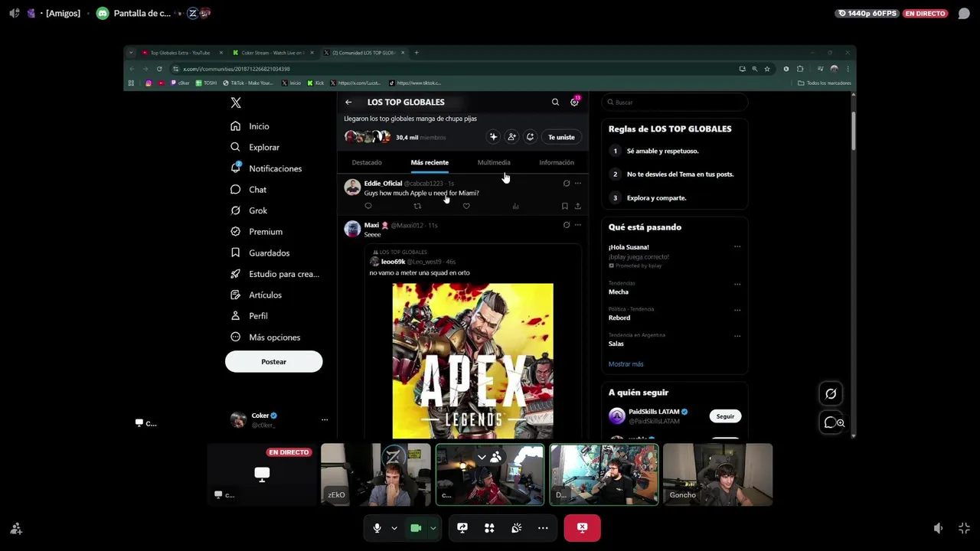Open account menu dots next to Coker
The width and height of the screenshot is (980, 551).
click(325, 419)
